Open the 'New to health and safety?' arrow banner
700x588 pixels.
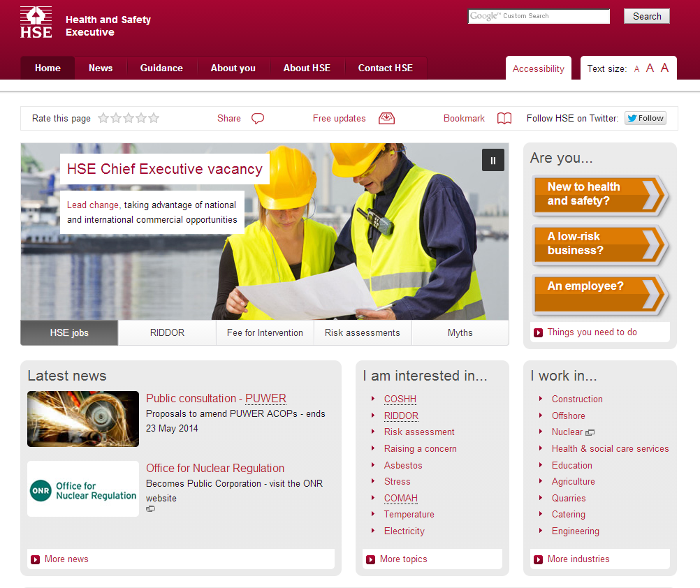pyautogui.click(x=599, y=195)
